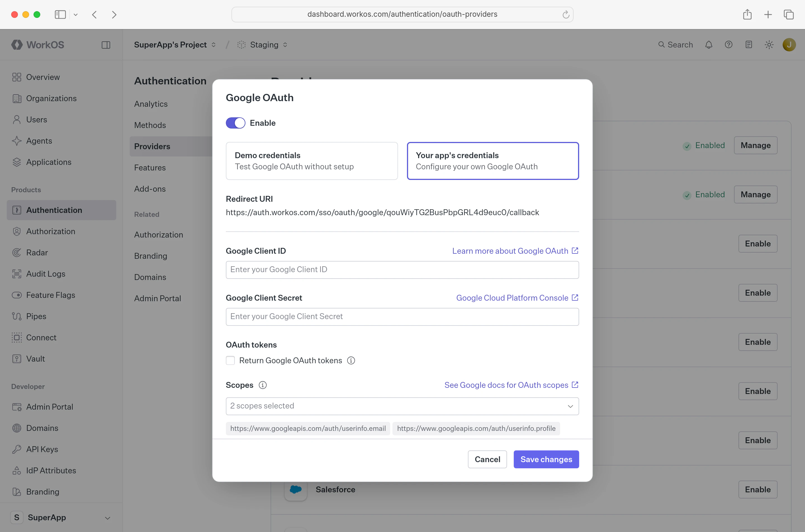The image size is (805, 532).
Task: Go forward with Safari forward arrow
Action: [x=114, y=14]
